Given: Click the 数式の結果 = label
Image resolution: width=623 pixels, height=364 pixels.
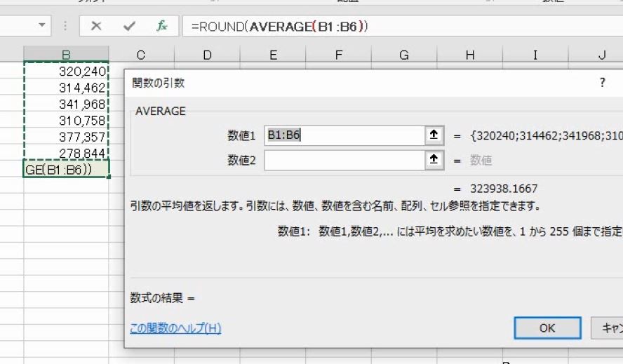Looking at the screenshot, I should (x=162, y=297).
